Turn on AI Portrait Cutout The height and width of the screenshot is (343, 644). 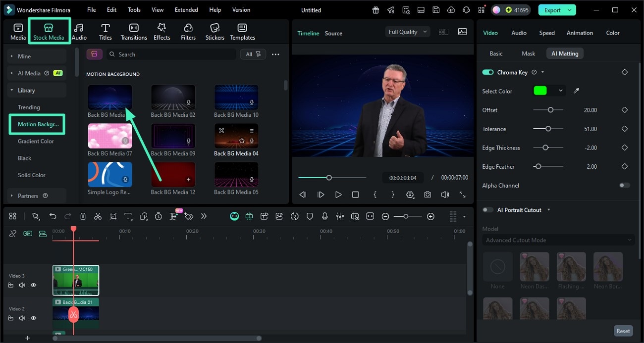487,210
